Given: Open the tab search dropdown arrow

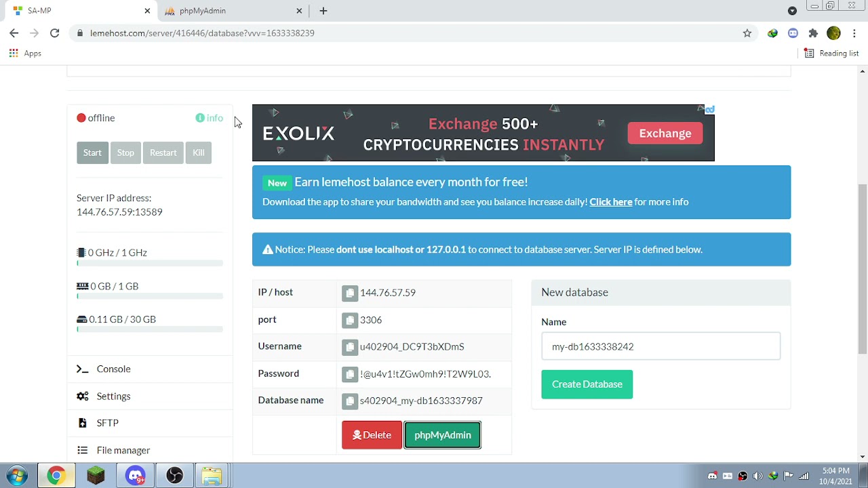Looking at the screenshot, I should point(792,11).
